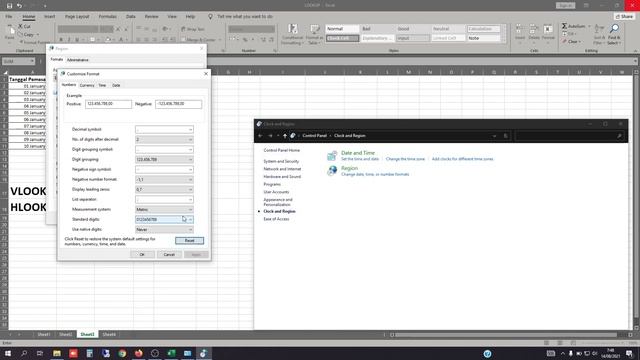Open Find & Select magnifier icon
This screenshot has height=360, width=640.
point(614,34)
